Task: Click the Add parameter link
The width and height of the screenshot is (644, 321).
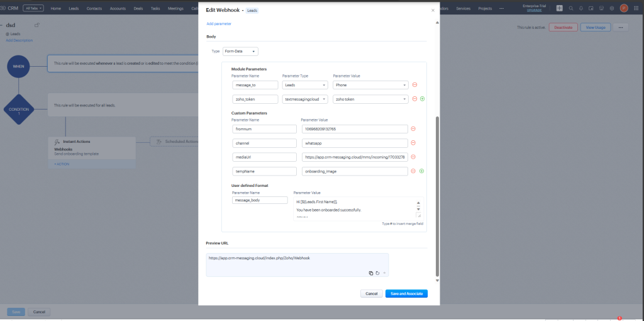Action: point(219,24)
